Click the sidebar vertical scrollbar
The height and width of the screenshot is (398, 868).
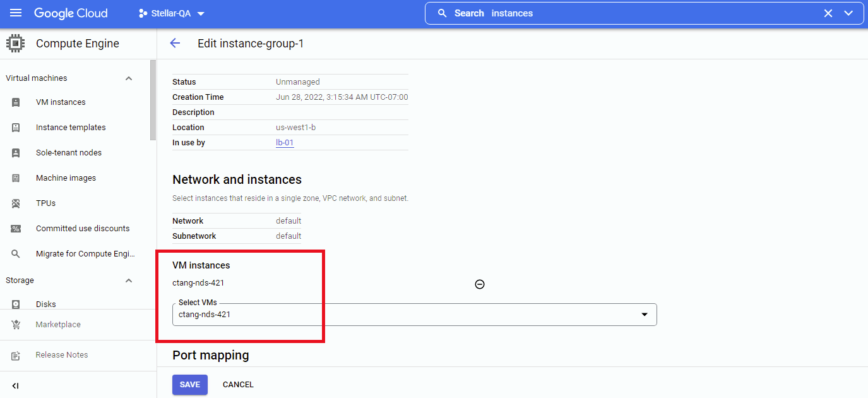tap(153, 101)
